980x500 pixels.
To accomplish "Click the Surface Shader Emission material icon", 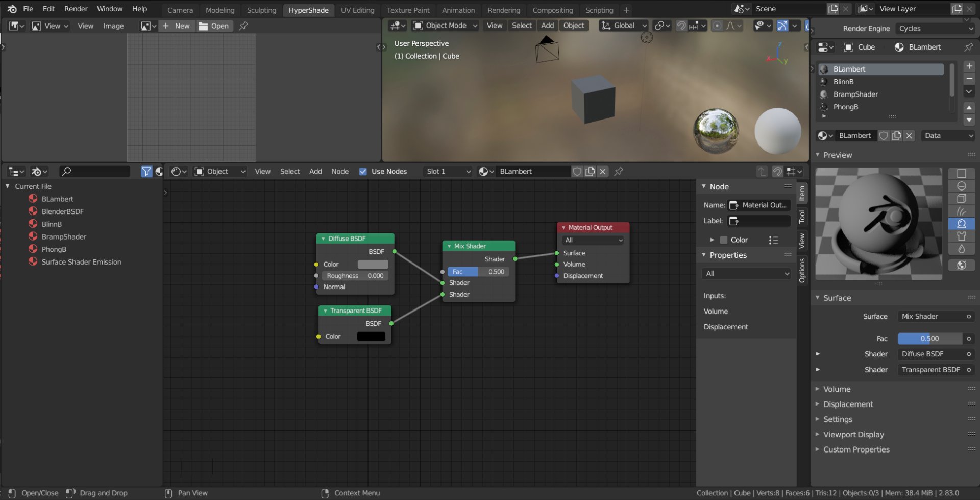I will click(33, 261).
